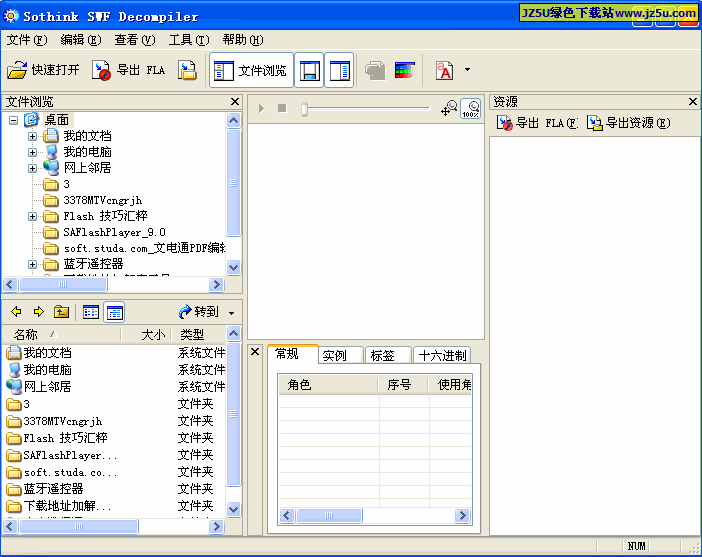The width and height of the screenshot is (702, 557).
Task: Select 我的文档 in the file list
Action: pyautogui.click(x=39, y=353)
